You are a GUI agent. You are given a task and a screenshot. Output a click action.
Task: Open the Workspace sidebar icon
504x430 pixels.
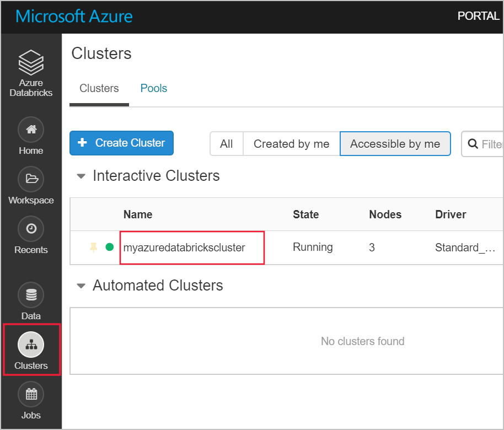point(31,179)
